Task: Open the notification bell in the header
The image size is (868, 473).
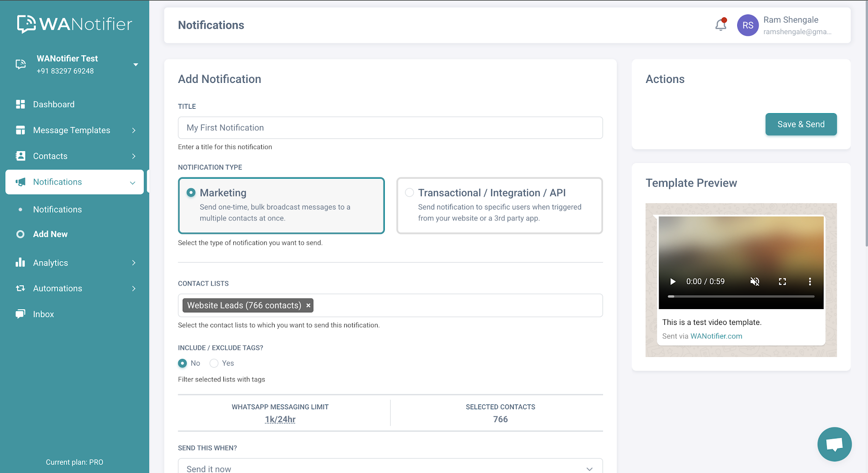Action: click(x=720, y=24)
